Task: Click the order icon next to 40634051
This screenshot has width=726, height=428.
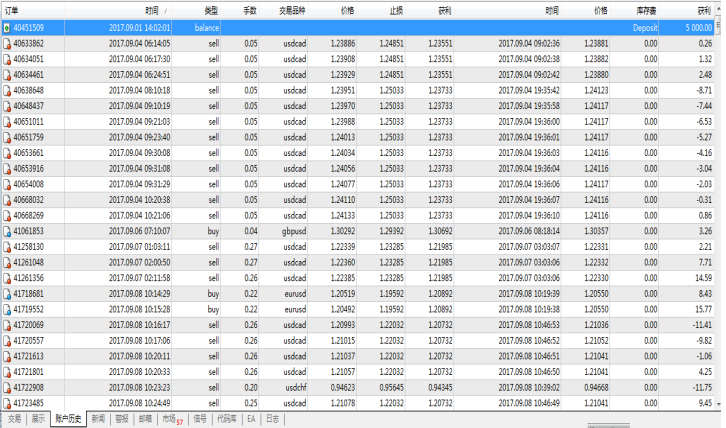Action: coord(7,59)
